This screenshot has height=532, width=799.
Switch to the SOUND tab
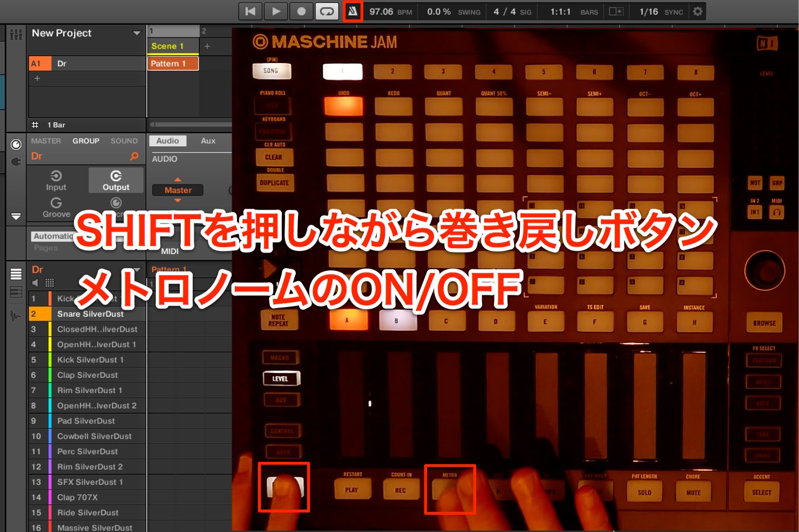(x=124, y=141)
